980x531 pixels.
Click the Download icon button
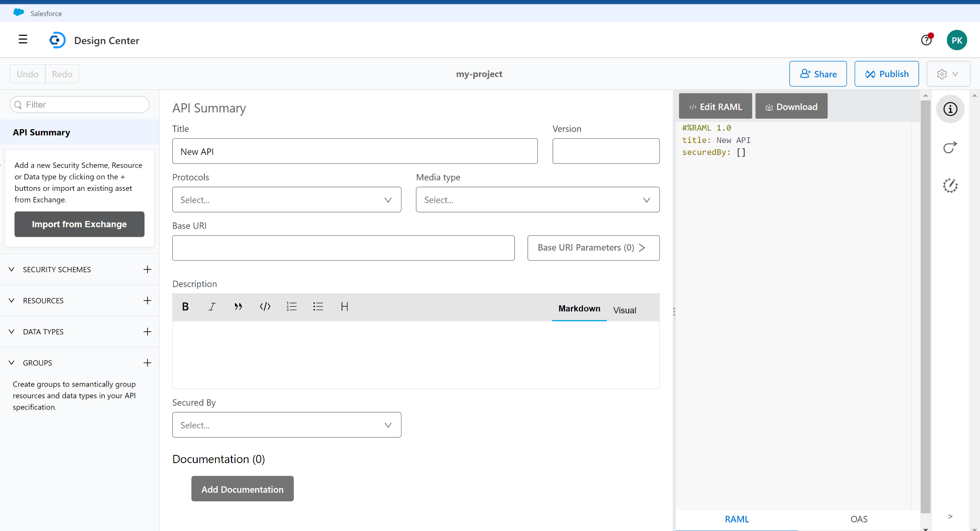(769, 107)
